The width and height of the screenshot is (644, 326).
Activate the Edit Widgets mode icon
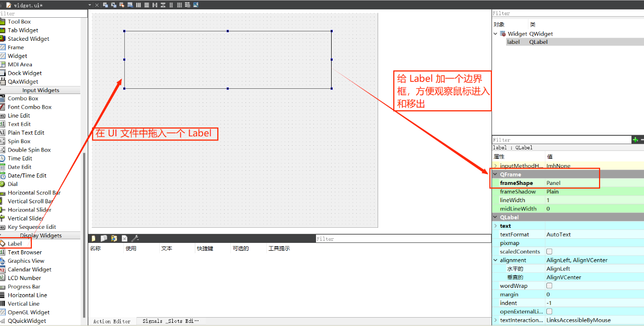point(106,5)
